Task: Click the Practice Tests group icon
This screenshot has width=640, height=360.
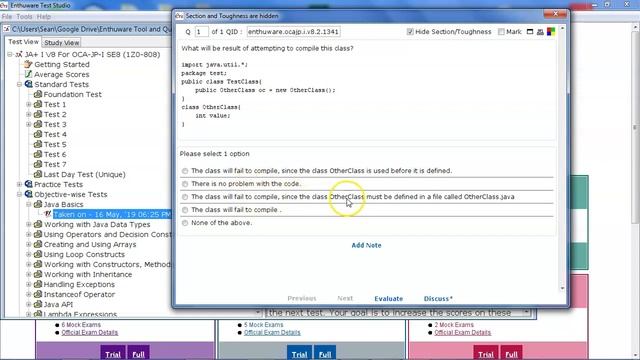Action: [x=28, y=184]
